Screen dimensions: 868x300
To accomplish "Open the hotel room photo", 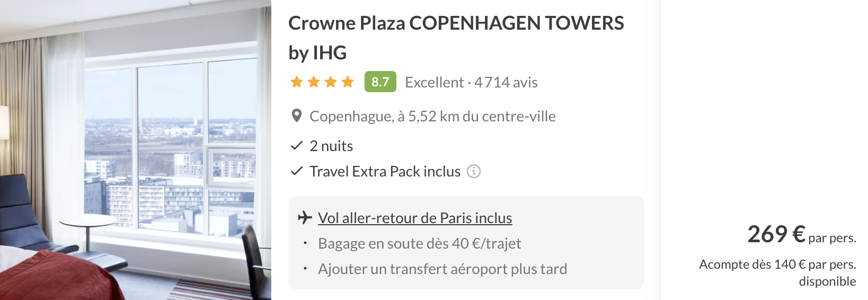I will coord(136,150).
